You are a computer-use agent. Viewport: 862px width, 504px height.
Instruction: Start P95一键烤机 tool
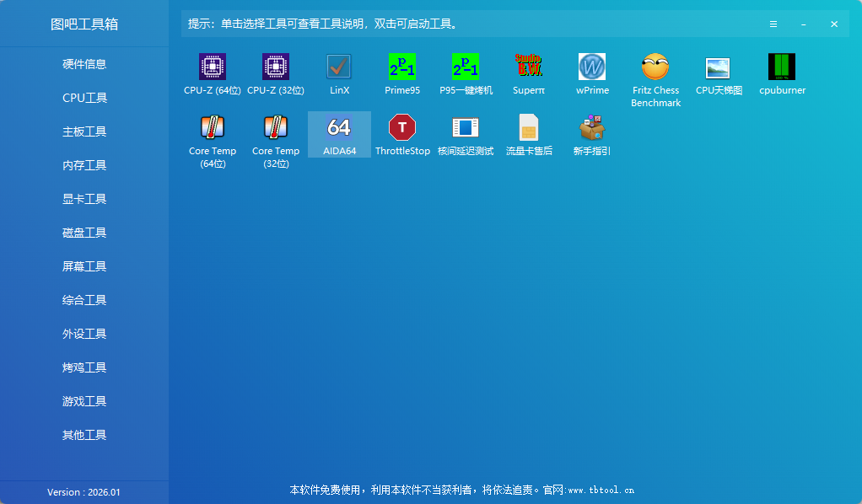tap(466, 73)
